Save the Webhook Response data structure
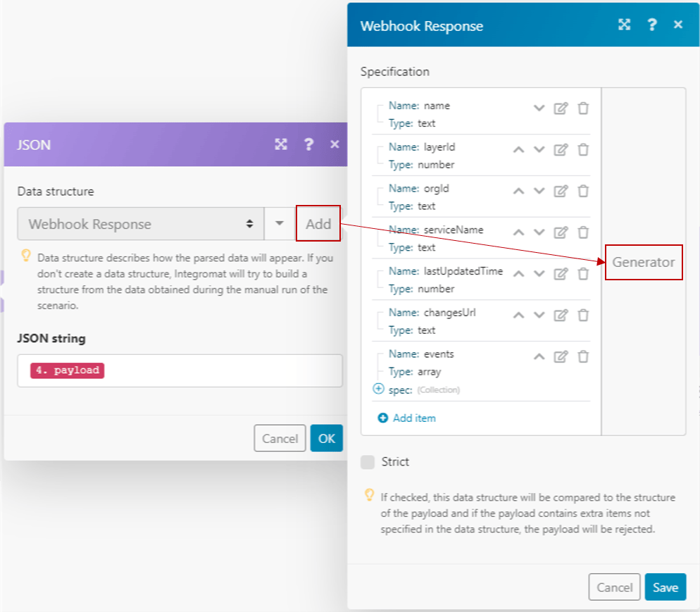The image size is (700, 612). (x=665, y=587)
